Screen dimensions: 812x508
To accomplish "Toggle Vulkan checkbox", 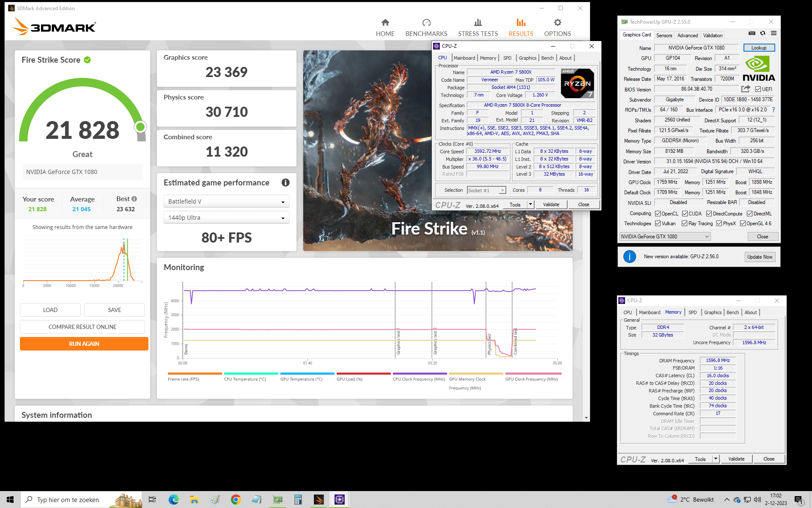I will click(x=658, y=224).
